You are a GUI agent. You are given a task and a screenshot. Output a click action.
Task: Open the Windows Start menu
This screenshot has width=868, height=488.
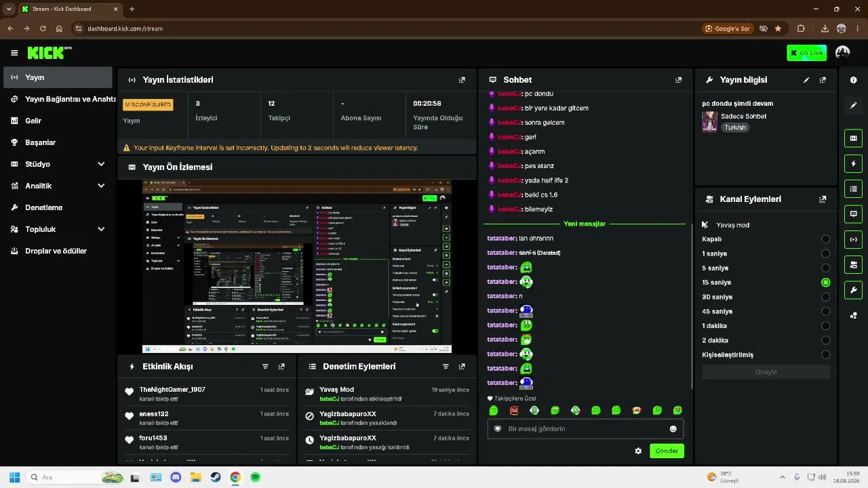point(14,477)
